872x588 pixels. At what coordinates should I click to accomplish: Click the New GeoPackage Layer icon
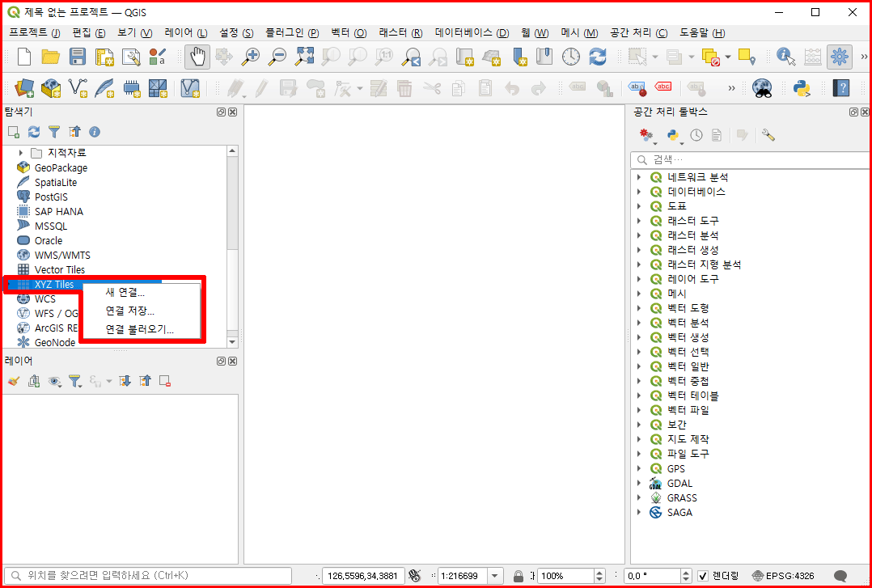coord(51,88)
